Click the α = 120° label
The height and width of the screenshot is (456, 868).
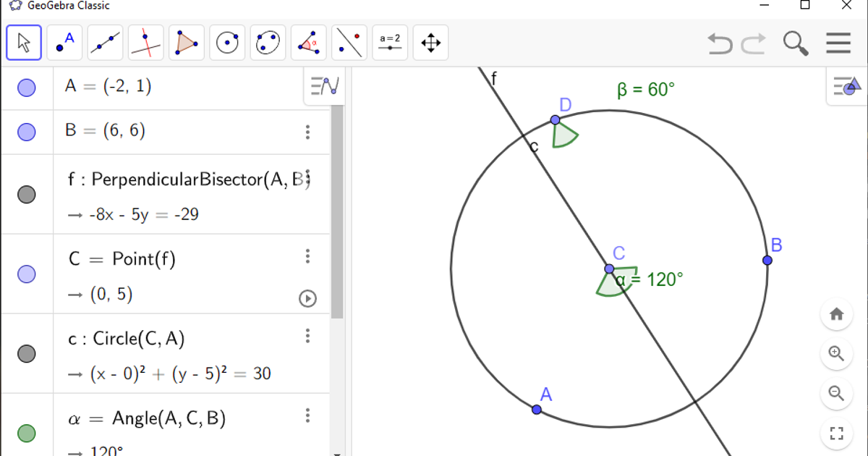click(650, 279)
